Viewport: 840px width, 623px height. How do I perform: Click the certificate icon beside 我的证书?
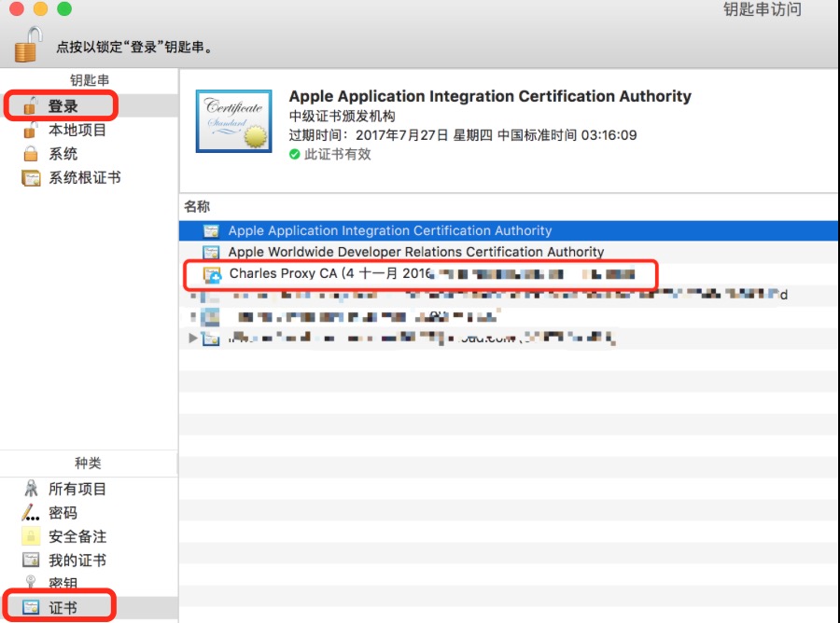tap(31, 560)
